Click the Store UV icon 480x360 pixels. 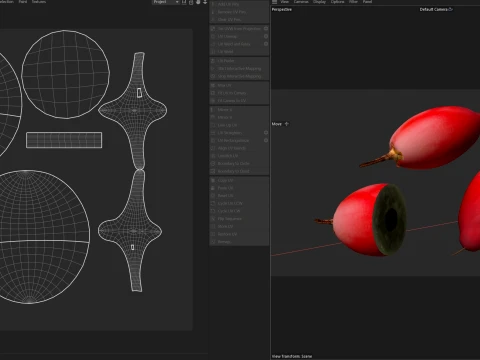213,226
